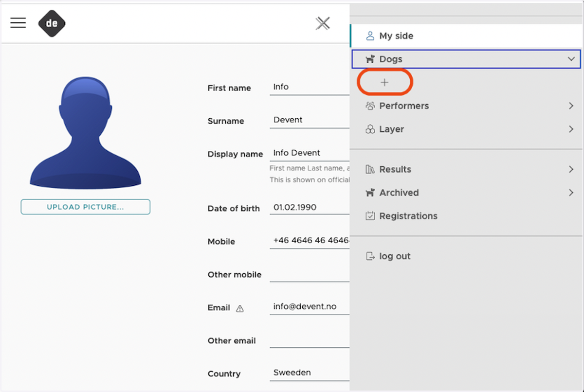Click the dog icon beside Archived

pyautogui.click(x=370, y=193)
